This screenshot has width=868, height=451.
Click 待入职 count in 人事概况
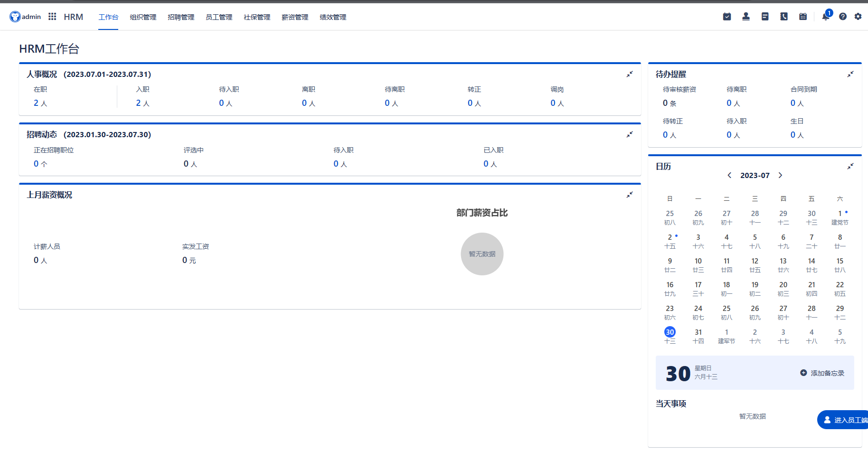(226, 103)
